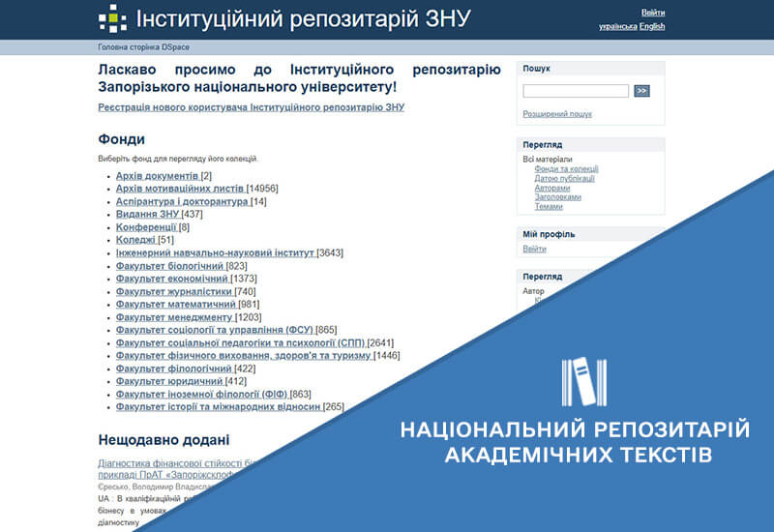Open Факультет філологічний community

174,369
